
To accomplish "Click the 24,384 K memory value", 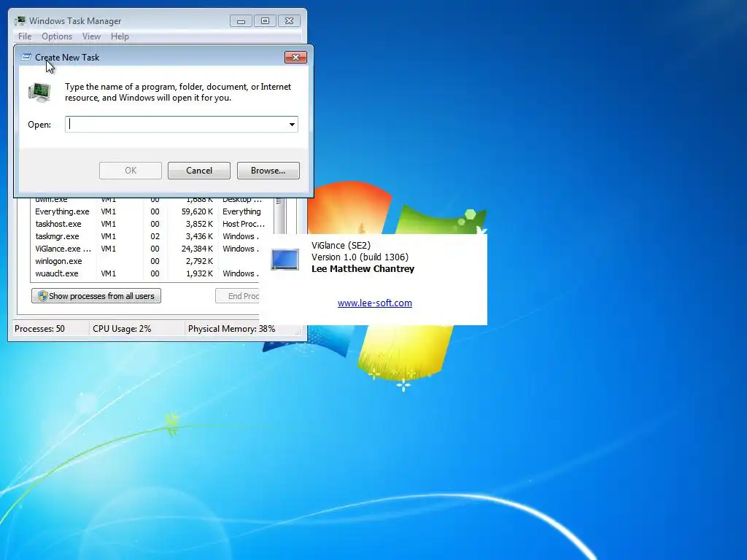I will (197, 249).
